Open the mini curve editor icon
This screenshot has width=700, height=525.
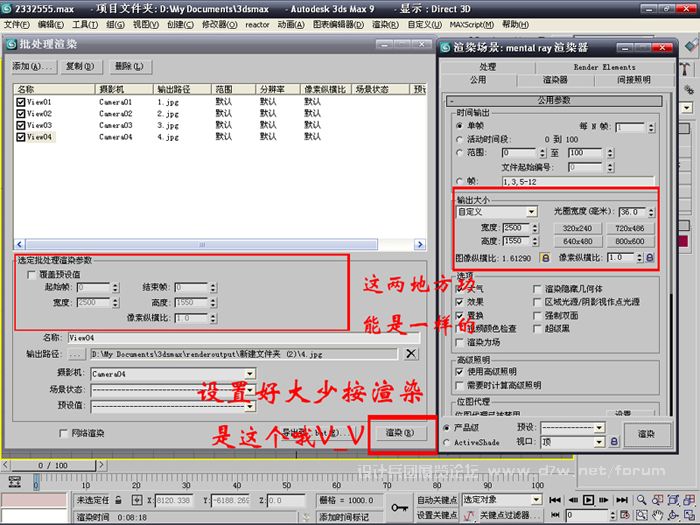[x=15, y=481]
